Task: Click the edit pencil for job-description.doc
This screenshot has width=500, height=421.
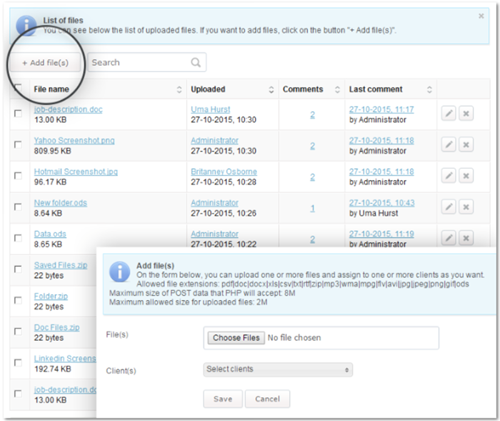Action: [448, 114]
